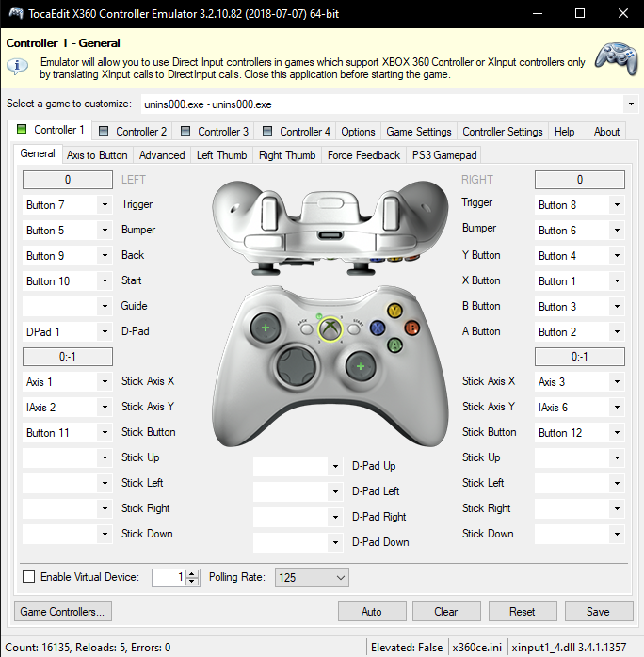
Task: Switch to Advanced sub-tab
Action: tap(162, 155)
